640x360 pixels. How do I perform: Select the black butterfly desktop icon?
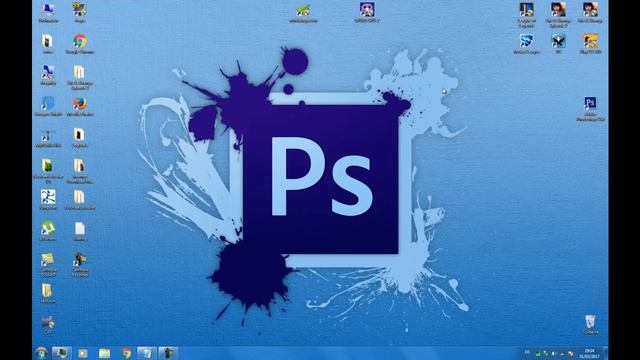point(558,44)
